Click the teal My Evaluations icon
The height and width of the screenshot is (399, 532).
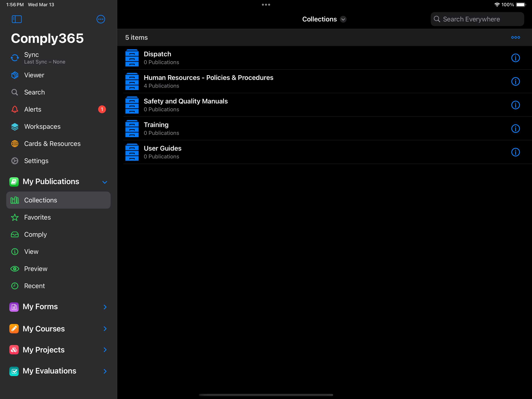pyautogui.click(x=14, y=371)
